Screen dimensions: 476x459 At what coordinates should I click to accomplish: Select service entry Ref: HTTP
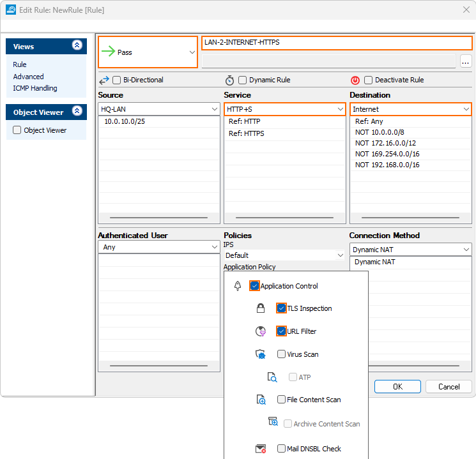(285, 121)
